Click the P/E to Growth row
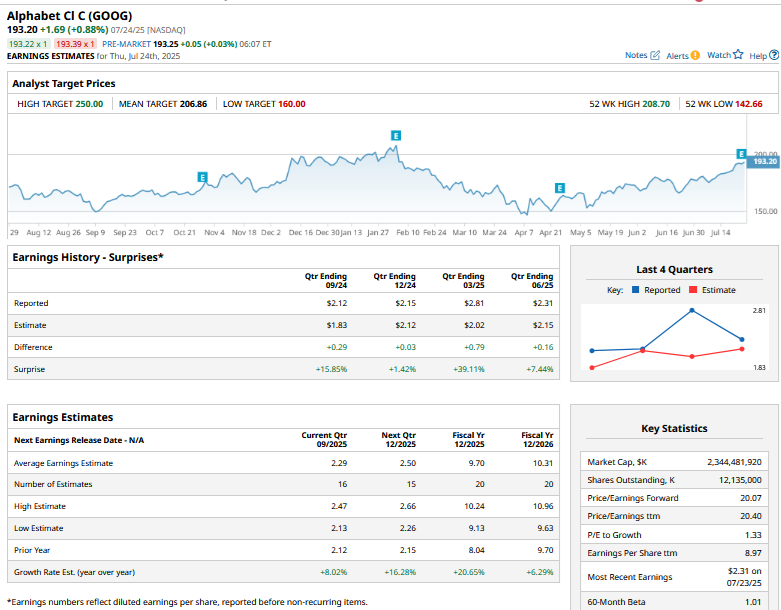Viewport: 781px width, 610px height. click(674, 535)
